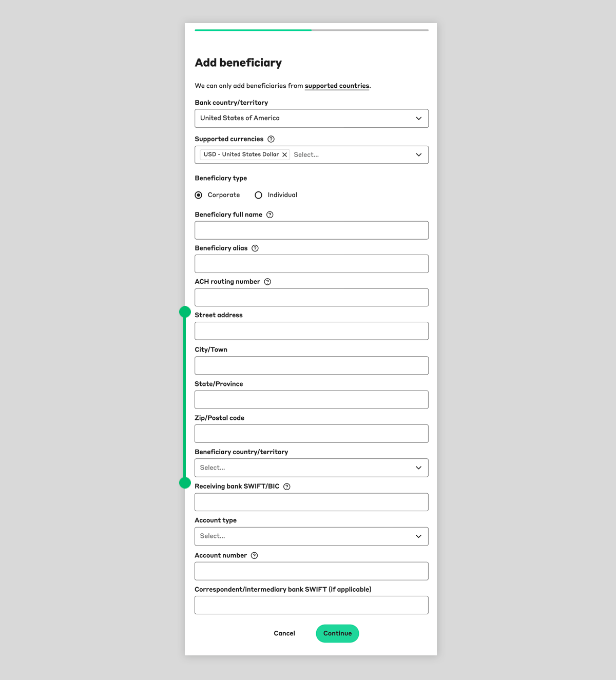
Task: Click into the Zip/Postal code field
Action: click(x=312, y=434)
